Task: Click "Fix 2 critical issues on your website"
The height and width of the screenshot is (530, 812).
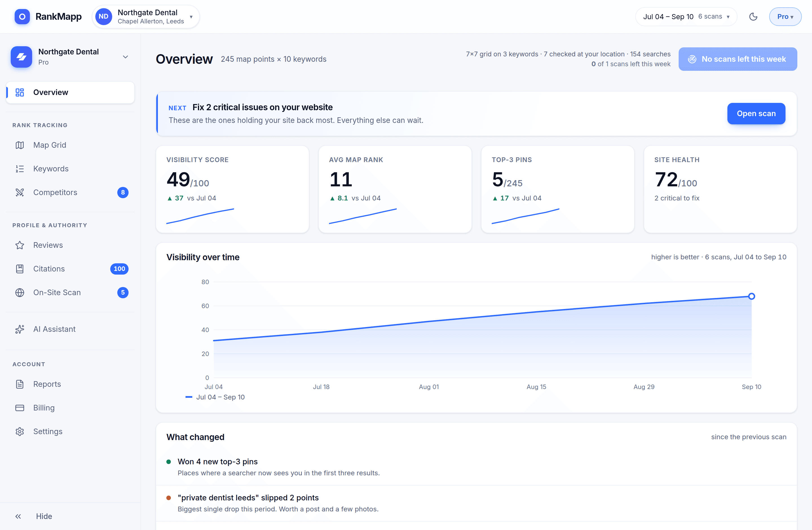Action: [262, 107]
